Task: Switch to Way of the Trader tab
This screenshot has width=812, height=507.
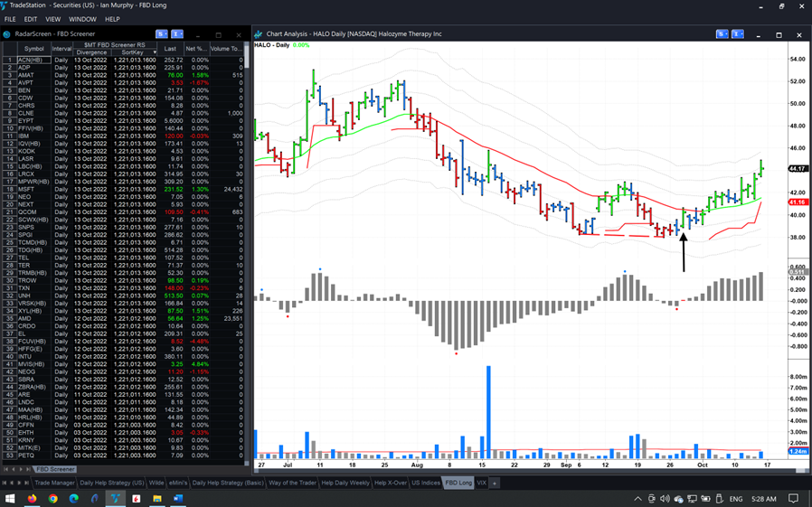Action: coord(292,483)
